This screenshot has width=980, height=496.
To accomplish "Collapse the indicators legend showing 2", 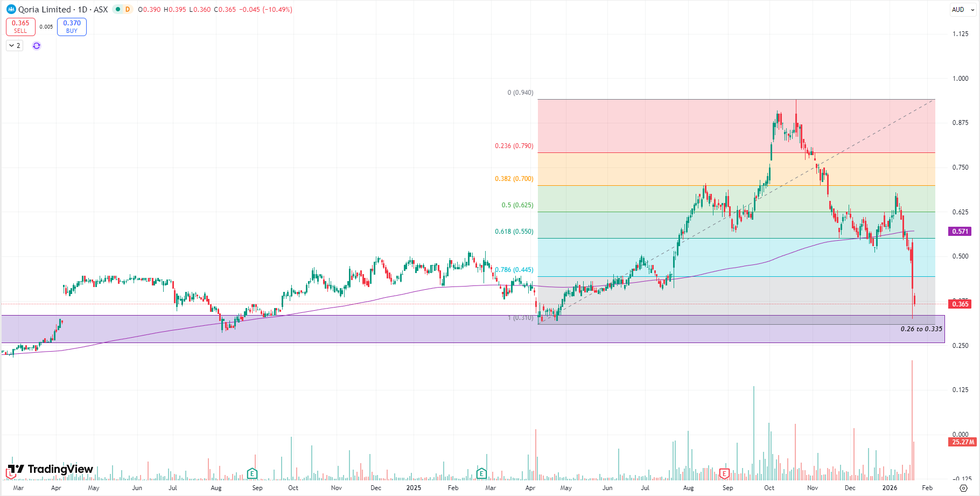I will click(x=15, y=46).
